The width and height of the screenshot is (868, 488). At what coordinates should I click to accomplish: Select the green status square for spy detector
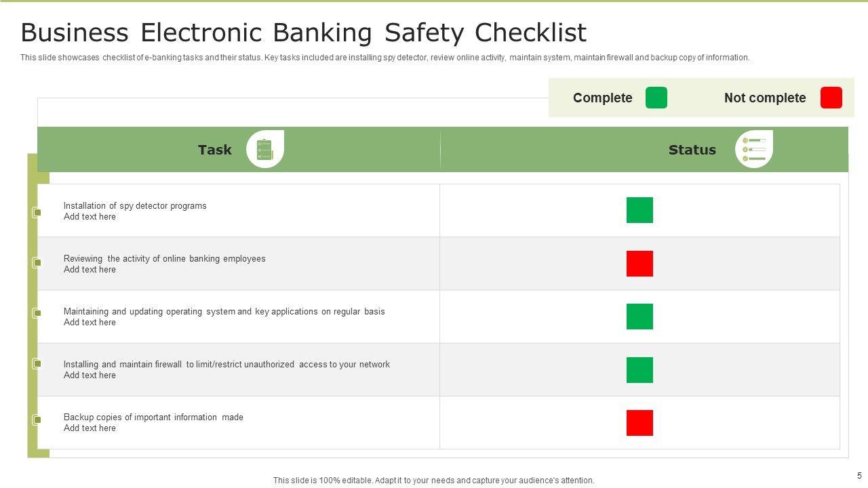coord(639,210)
